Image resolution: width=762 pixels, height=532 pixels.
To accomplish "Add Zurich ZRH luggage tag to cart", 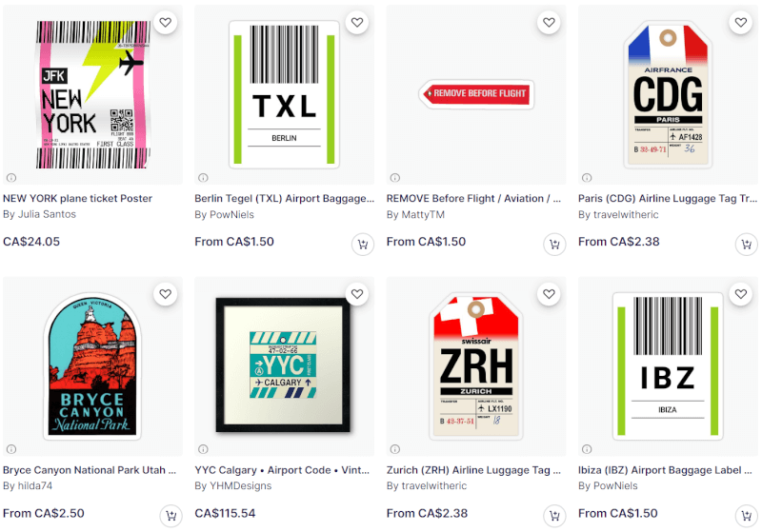I will (x=554, y=516).
